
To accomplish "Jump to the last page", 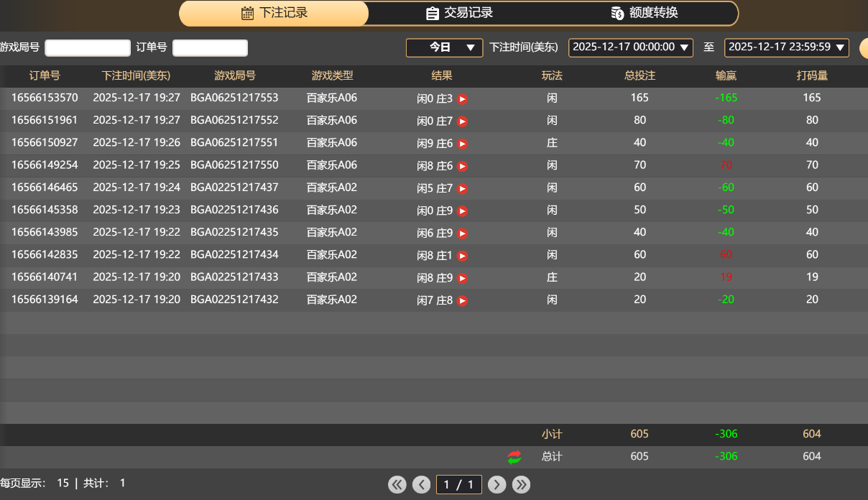I will tap(521, 485).
